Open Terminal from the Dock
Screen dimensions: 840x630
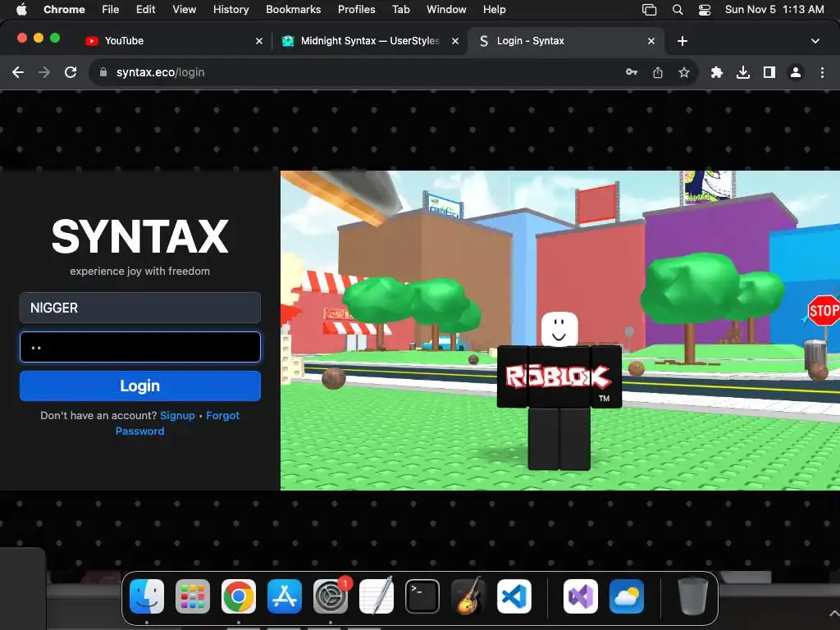(x=422, y=596)
